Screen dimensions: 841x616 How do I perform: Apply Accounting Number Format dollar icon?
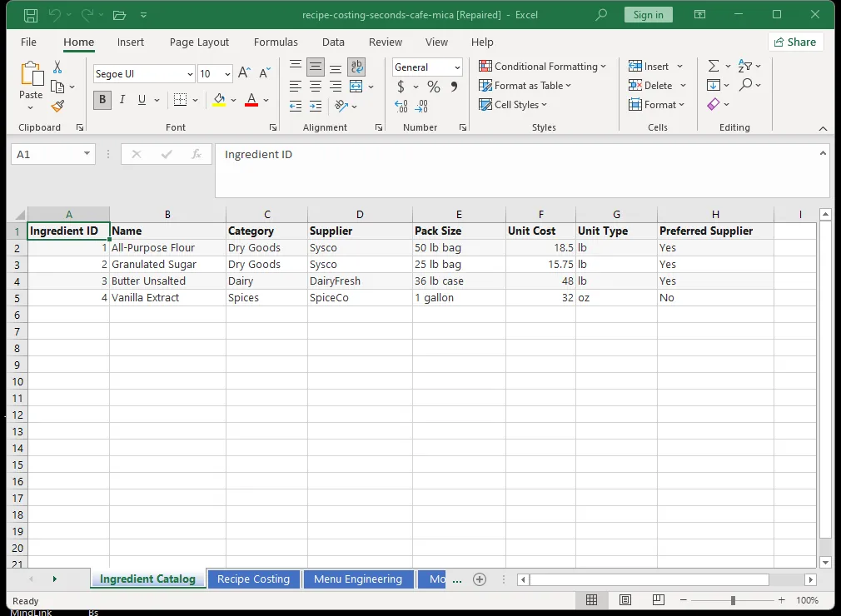point(401,87)
